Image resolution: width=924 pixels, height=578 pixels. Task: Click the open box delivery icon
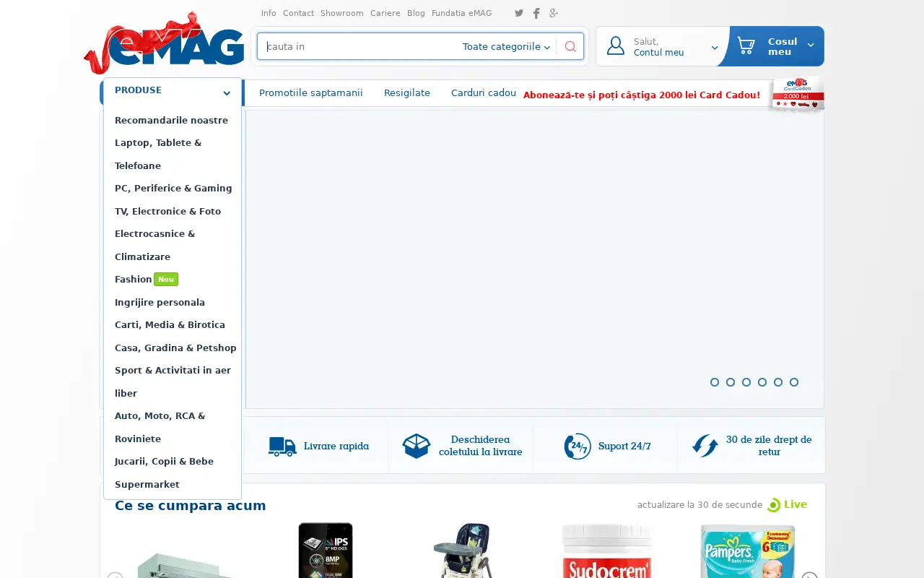[417, 446]
